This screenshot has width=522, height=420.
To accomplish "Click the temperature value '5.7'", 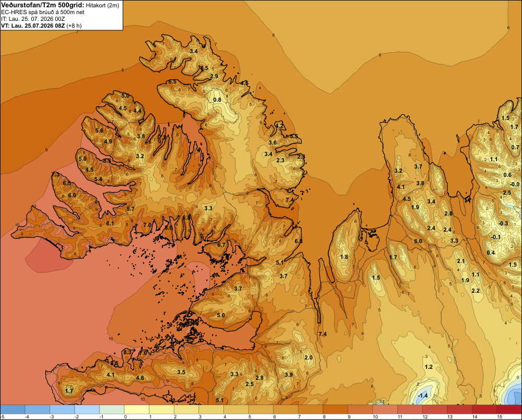I will tap(130, 209).
